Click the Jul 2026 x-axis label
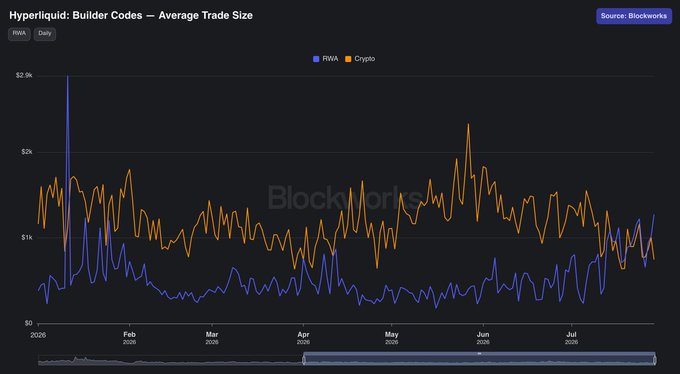680x374 pixels. click(571, 338)
